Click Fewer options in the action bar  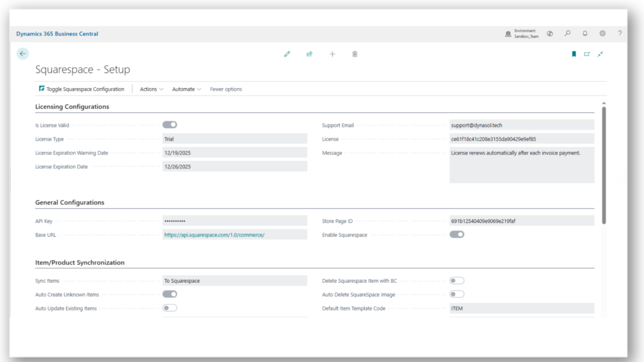coord(226,89)
